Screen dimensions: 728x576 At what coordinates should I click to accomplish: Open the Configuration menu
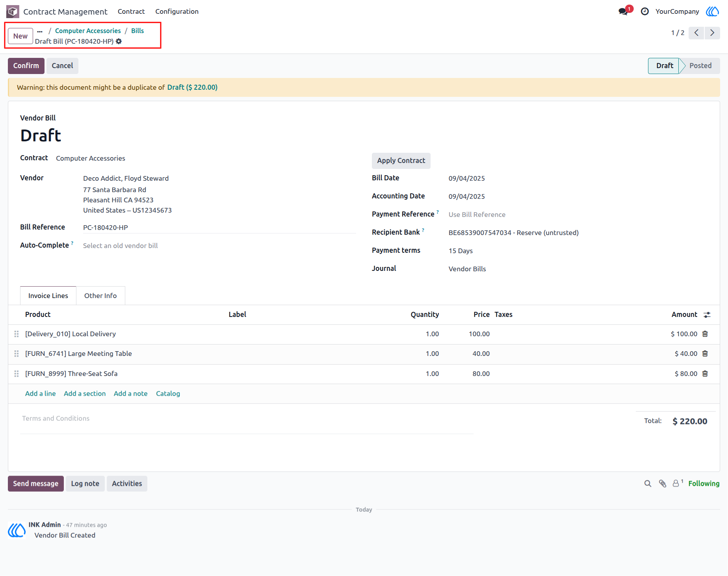click(x=177, y=11)
